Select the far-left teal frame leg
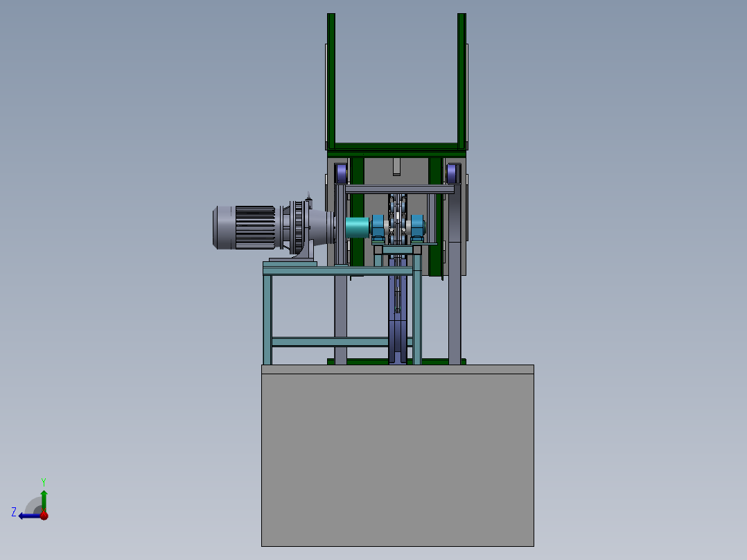The height and width of the screenshot is (560, 747). (267, 320)
